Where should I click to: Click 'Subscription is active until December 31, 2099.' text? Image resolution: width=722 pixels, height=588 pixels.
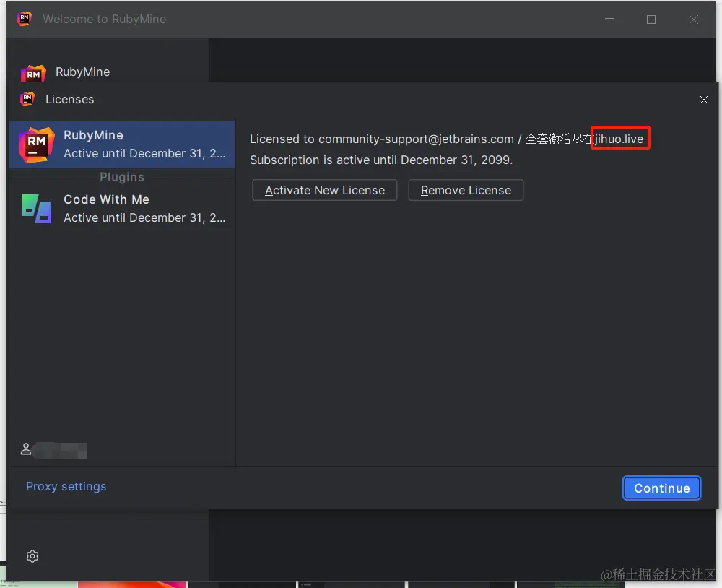coord(381,160)
